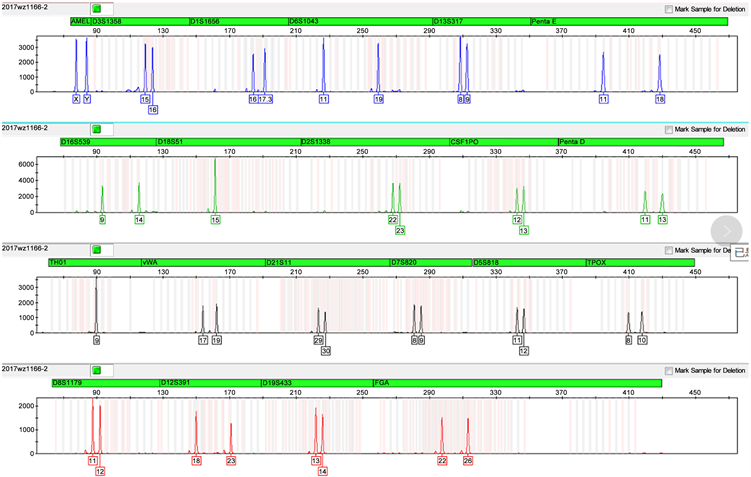Select the X allele label under AMEL
Screen dimensions: 751x477
coord(76,100)
